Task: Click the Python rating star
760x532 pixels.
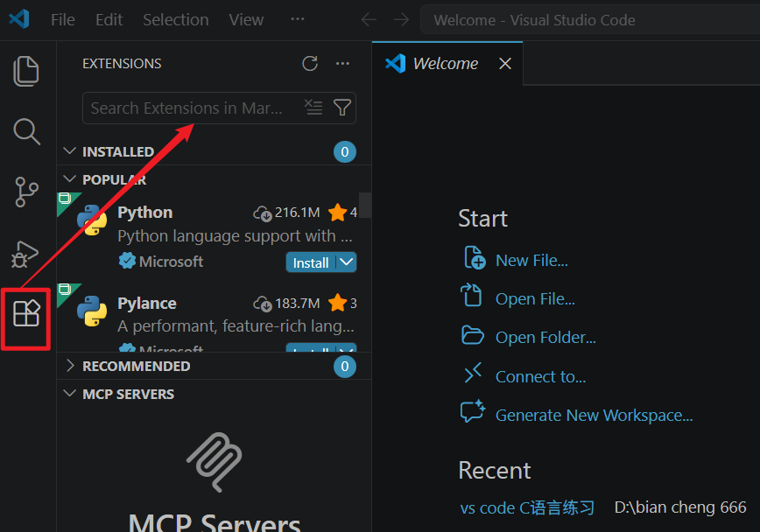Action: 337,213
